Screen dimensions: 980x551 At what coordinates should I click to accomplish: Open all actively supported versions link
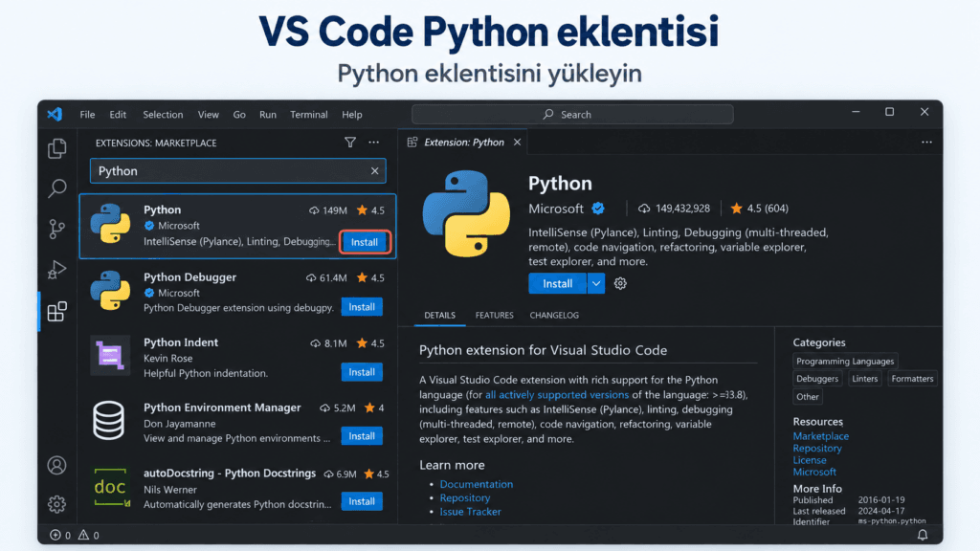click(557, 395)
